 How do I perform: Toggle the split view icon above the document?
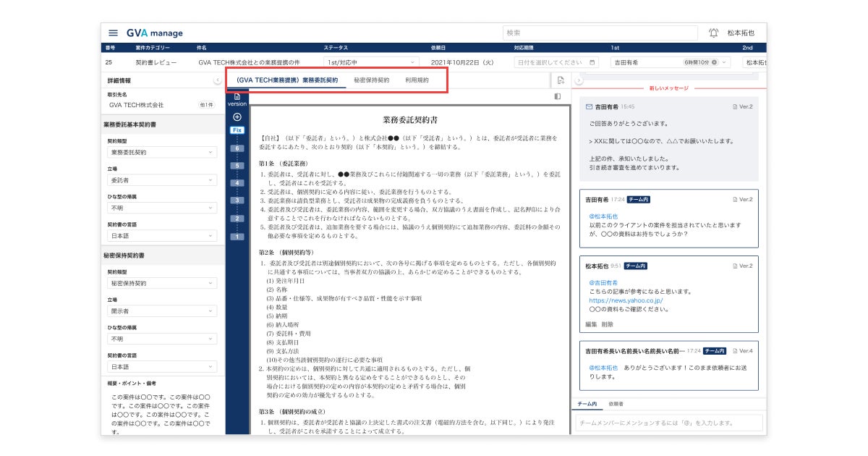click(x=558, y=96)
